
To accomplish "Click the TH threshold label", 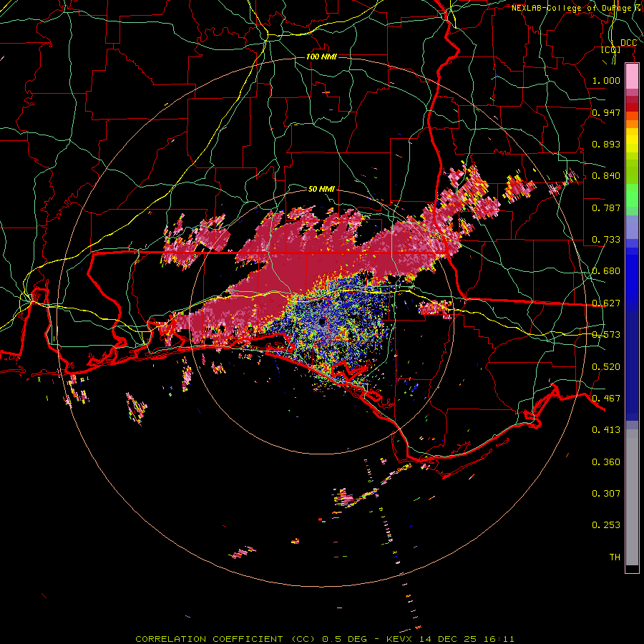I will 615,557.
